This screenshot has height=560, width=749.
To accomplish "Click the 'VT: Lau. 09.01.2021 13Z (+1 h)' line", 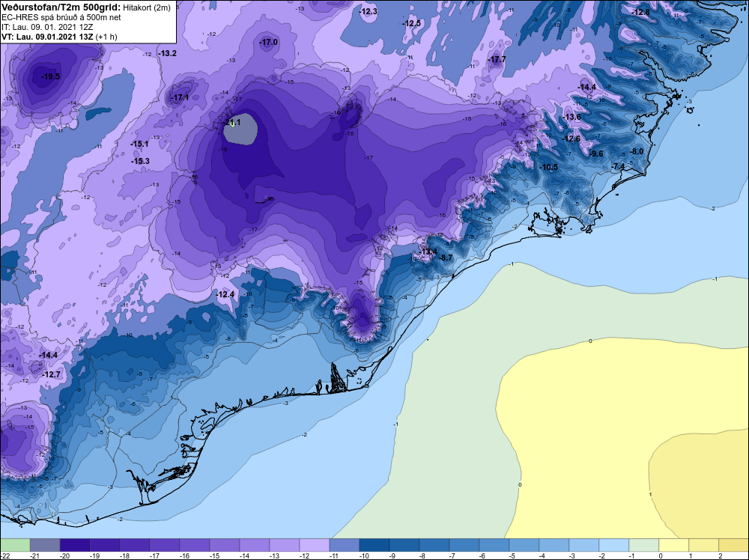I will [x=59, y=37].
